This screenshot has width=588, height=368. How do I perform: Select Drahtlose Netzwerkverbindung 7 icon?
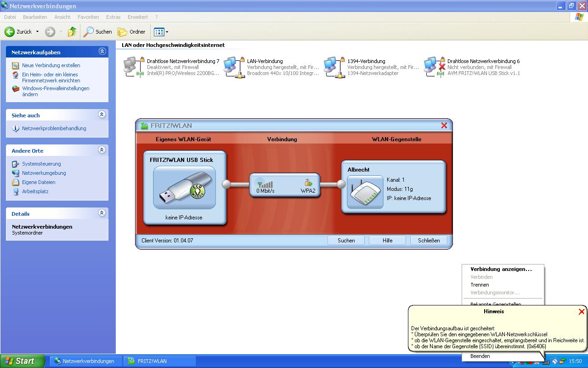click(134, 67)
